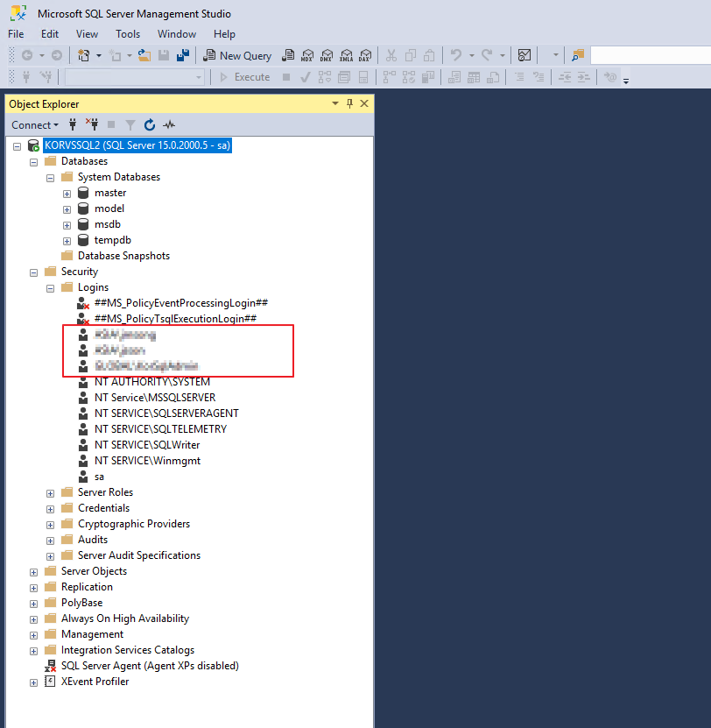Image resolution: width=711 pixels, height=728 pixels.
Task: Click the Execute button
Action: point(244,77)
